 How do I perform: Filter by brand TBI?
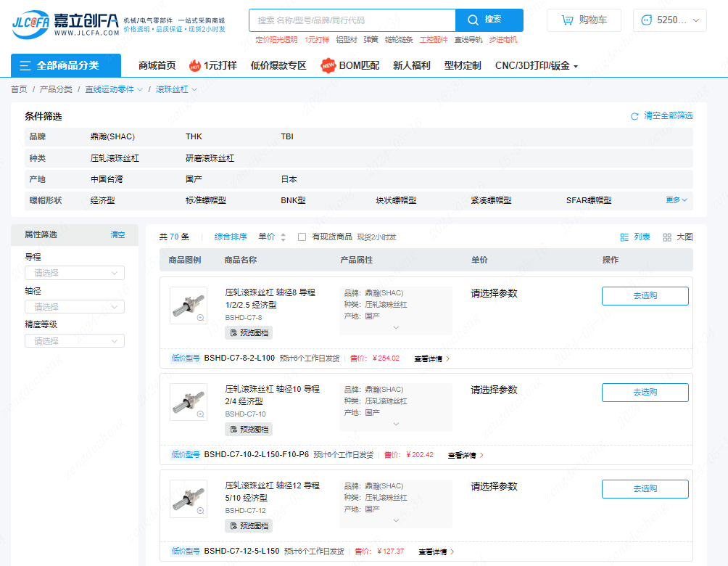click(x=287, y=136)
